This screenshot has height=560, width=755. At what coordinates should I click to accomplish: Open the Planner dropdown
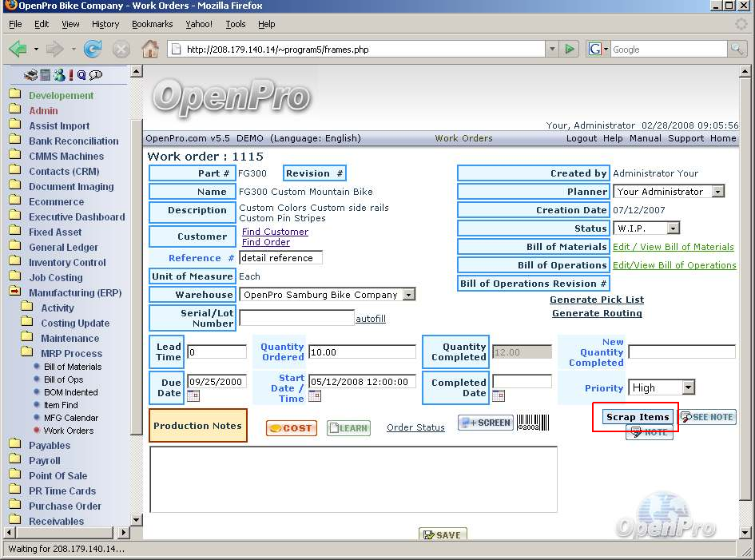pos(717,192)
